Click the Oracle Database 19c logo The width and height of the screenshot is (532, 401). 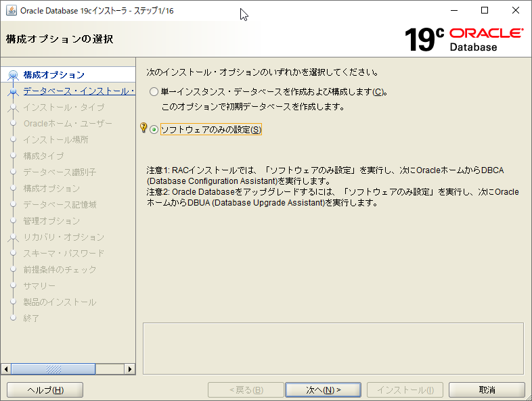coord(464,39)
